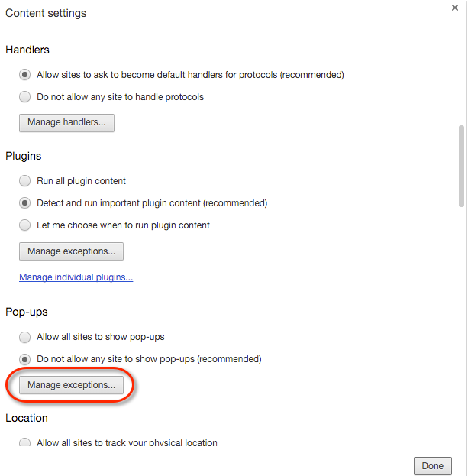Select 'Allow sites to ask to become default handlers'

pos(25,75)
